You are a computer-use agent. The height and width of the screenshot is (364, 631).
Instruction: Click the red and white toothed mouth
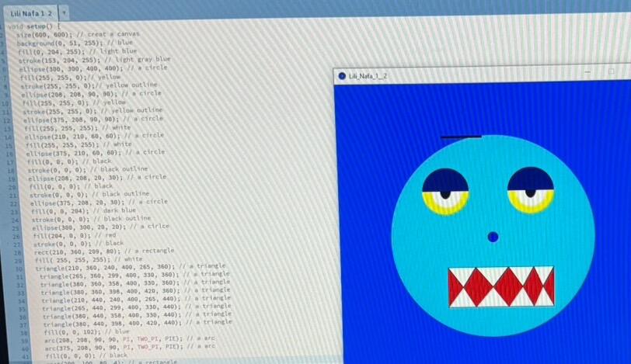pos(501,286)
